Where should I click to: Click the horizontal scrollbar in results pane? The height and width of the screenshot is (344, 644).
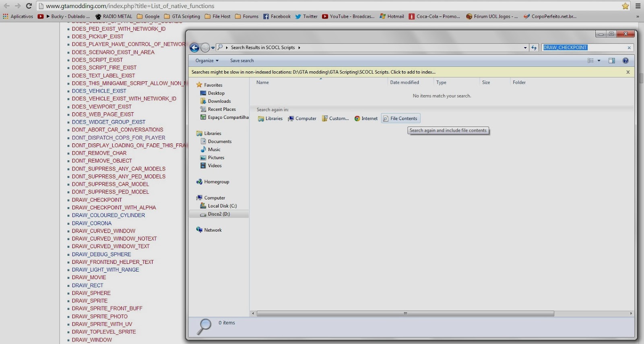click(405, 313)
